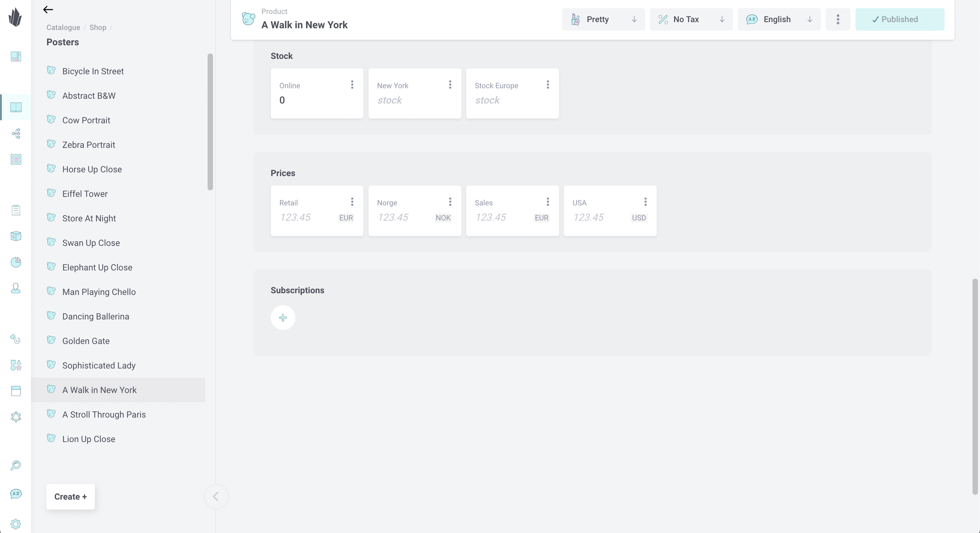The image size is (980, 533).
Task: Select Cow Portrait poster
Action: (x=118, y=120)
